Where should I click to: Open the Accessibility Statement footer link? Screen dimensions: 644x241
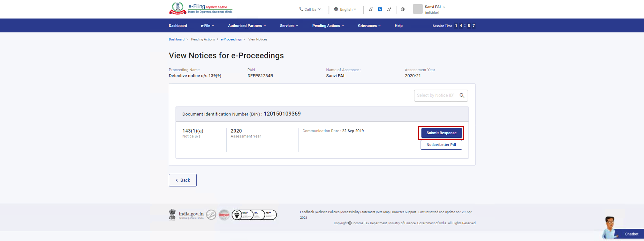[x=358, y=212]
